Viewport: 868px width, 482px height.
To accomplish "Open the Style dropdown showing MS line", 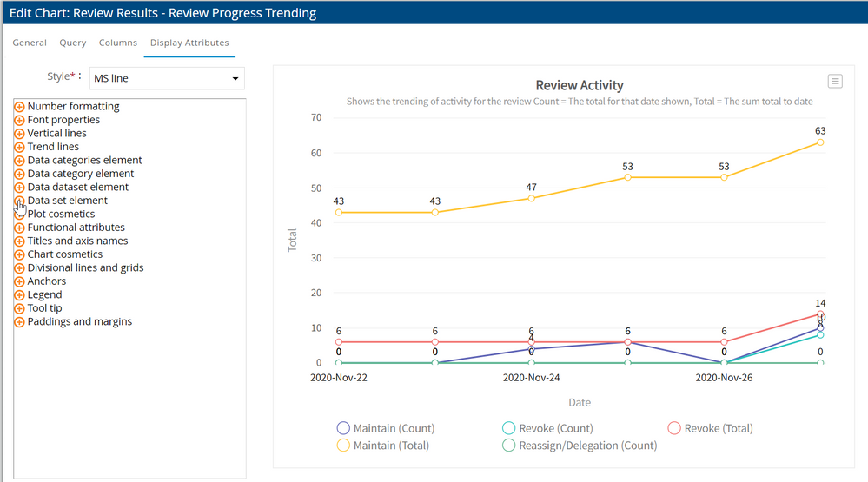I will (167, 78).
